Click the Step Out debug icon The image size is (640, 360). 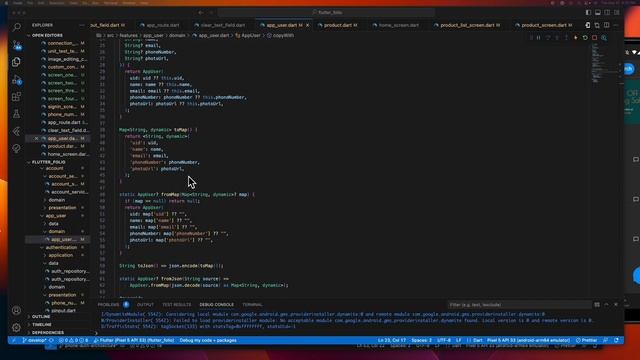(567, 38)
